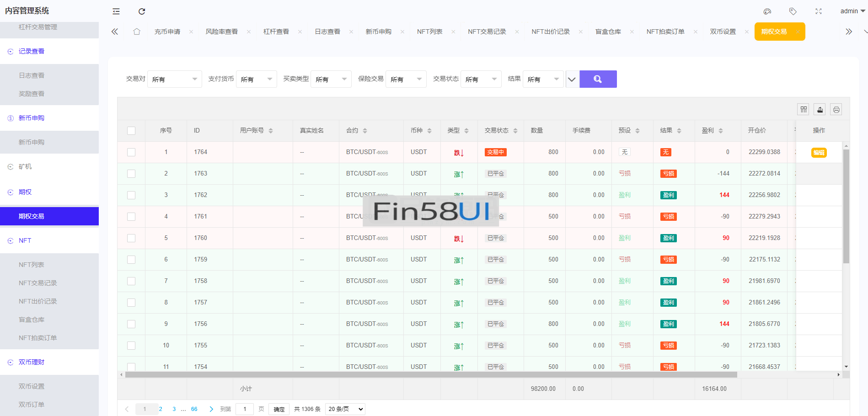Open the 交易对 dropdown
The height and width of the screenshot is (416, 868).
(x=174, y=80)
